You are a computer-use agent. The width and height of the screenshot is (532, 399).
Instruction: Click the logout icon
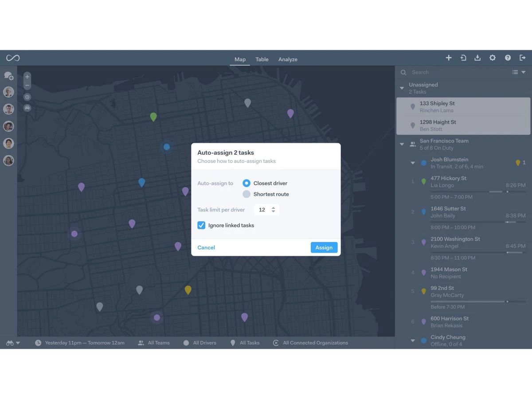tap(523, 58)
